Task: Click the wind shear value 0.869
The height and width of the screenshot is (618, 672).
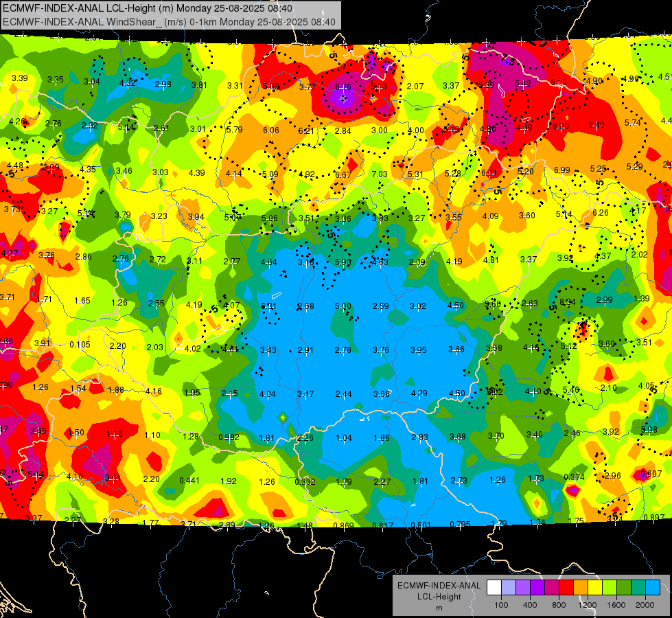Action: click(x=344, y=525)
